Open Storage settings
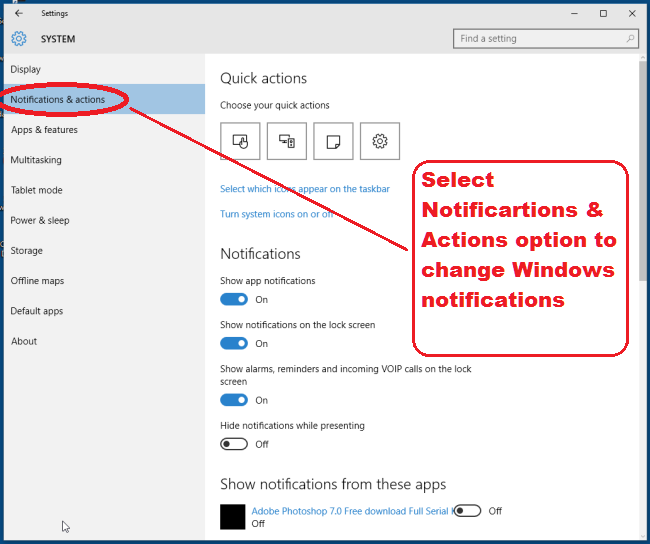Screen dimensions: 650x544 [x=104, y=250]
